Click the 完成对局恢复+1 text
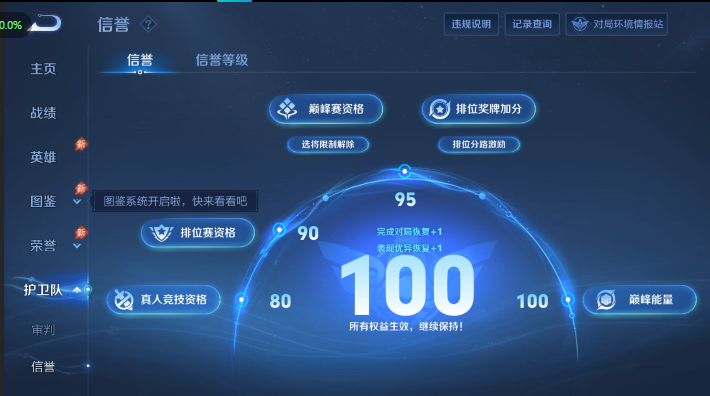This screenshot has width=710, height=396. coord(409,232)
